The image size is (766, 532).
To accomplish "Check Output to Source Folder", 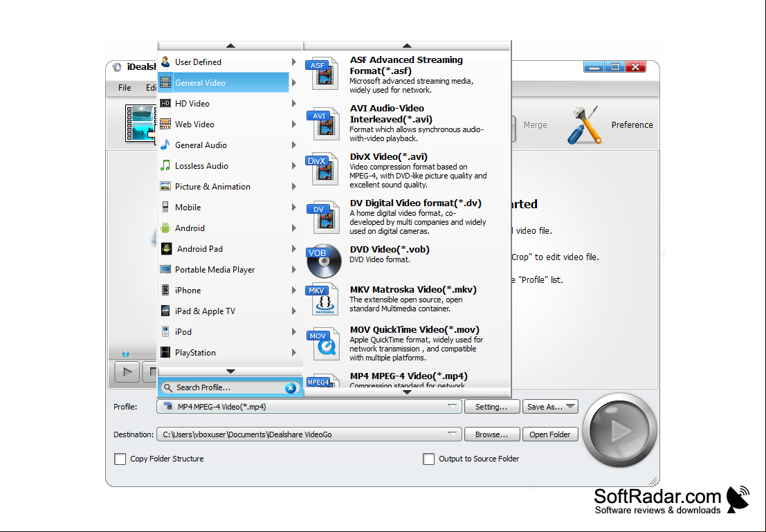I will tap(428, 459).
